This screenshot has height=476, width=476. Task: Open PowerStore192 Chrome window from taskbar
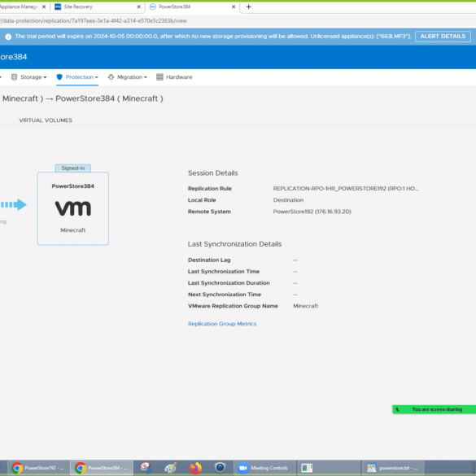tap(37, 468)
